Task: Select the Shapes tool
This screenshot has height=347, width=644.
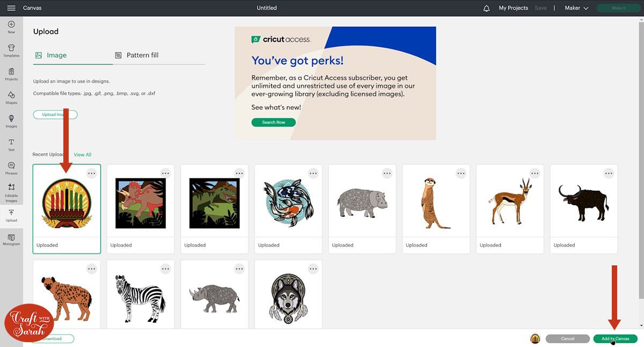Action: [11, 98]
